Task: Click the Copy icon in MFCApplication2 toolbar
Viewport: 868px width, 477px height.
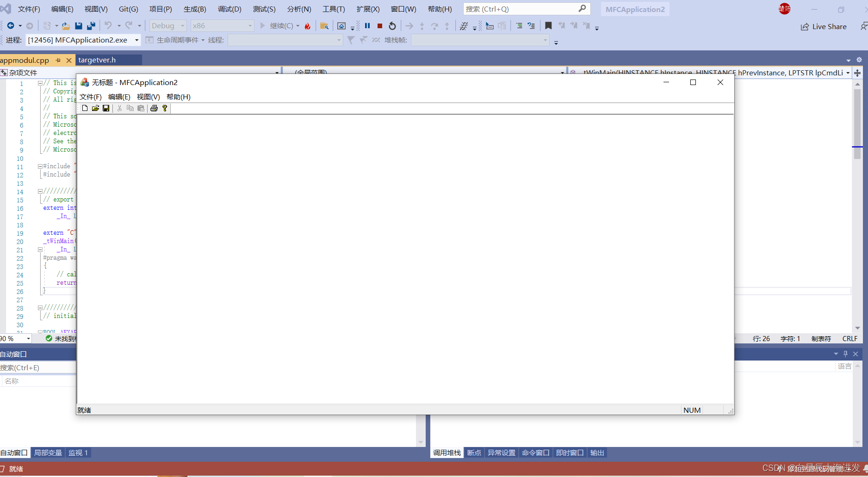Action: pos(130,108)
